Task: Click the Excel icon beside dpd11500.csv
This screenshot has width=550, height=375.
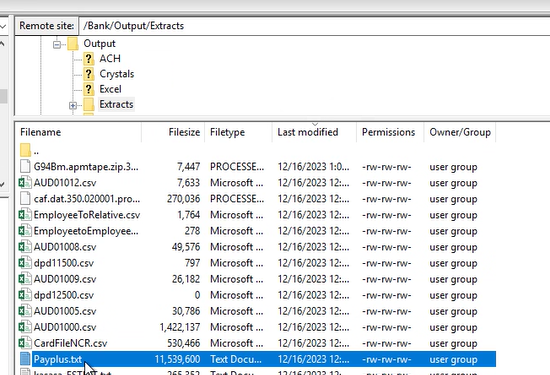Action: click(x=25, y=263)
